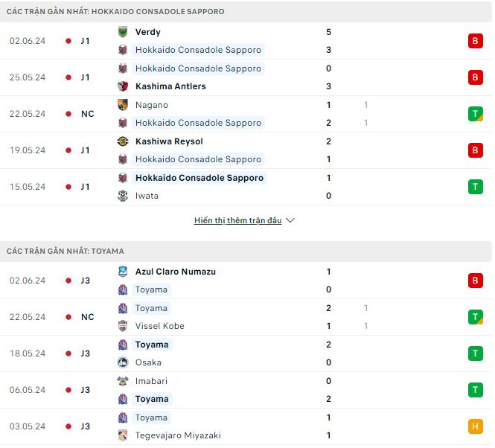Click the Hokkaido Consadole Sapporo section header
The height and width of the screenshot is (448, 495).
point(115,12)
